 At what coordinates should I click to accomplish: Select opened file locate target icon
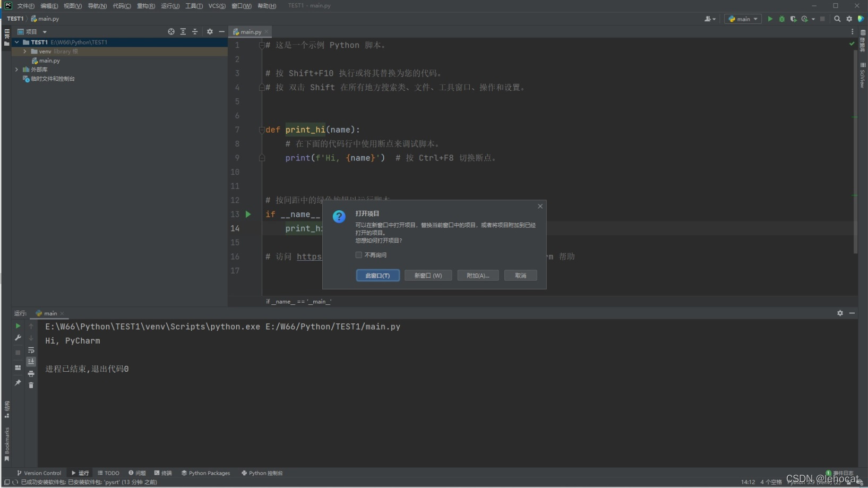171,32
